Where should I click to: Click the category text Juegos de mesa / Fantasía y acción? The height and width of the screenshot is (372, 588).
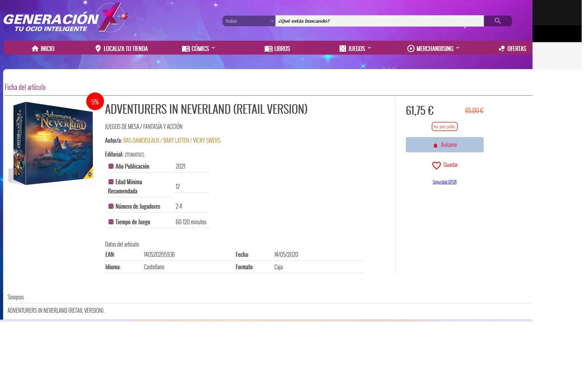pyautogui.click(x=144, y=126)
